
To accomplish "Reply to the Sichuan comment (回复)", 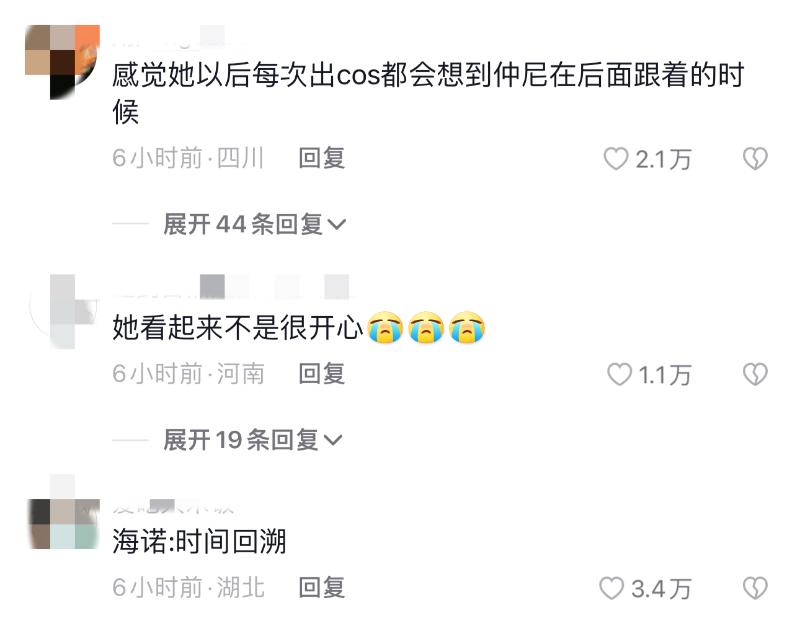I will (321, 158).
